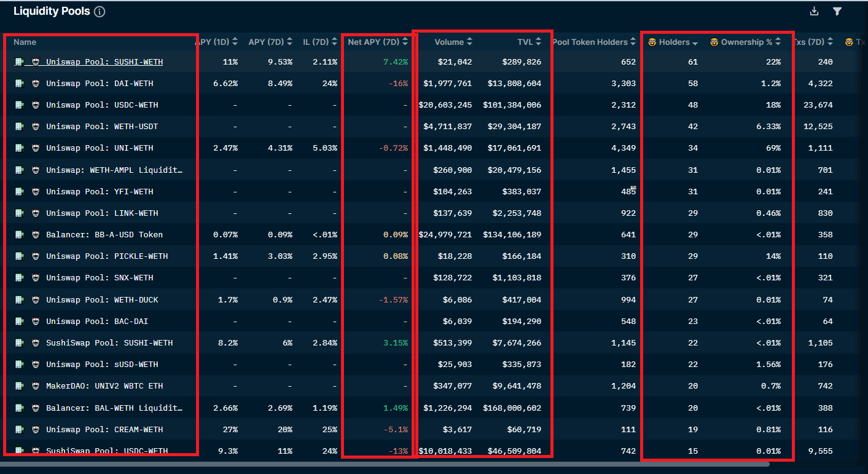Click robot icon beside Uniswap Pool: WETH-USDT
868x474 pixels.
[x=35, y=127]
